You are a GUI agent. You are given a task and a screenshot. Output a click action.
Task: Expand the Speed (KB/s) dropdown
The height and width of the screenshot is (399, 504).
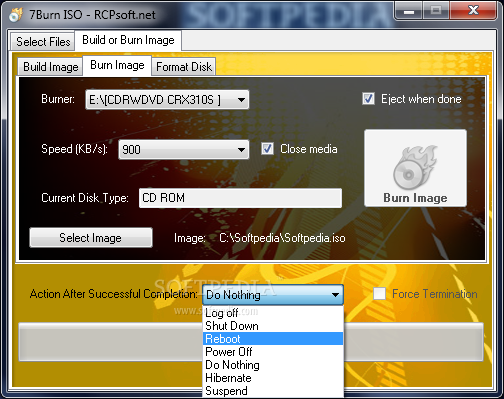184,149
